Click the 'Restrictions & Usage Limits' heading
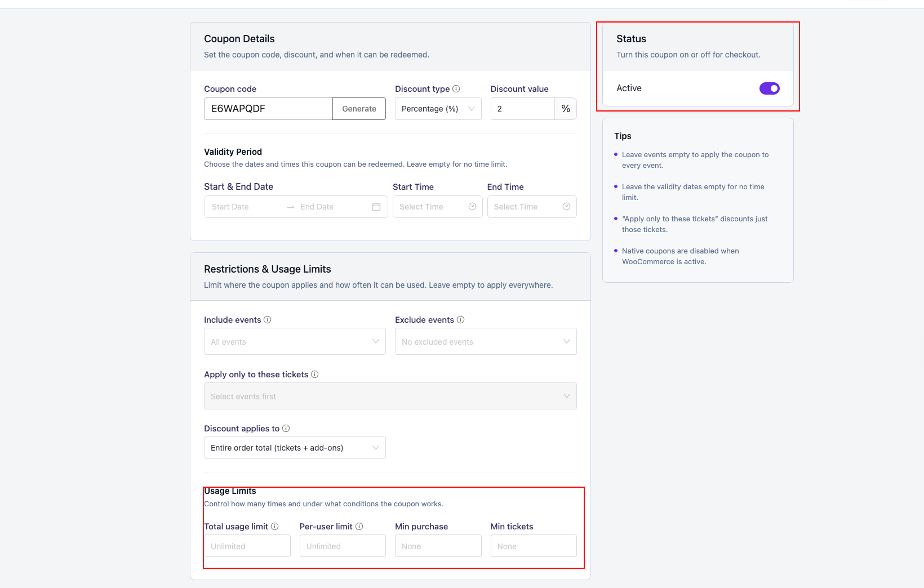 (268, 269)
